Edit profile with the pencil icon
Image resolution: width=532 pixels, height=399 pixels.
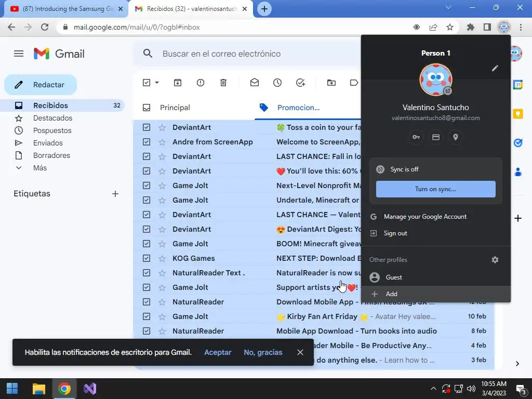495,68
